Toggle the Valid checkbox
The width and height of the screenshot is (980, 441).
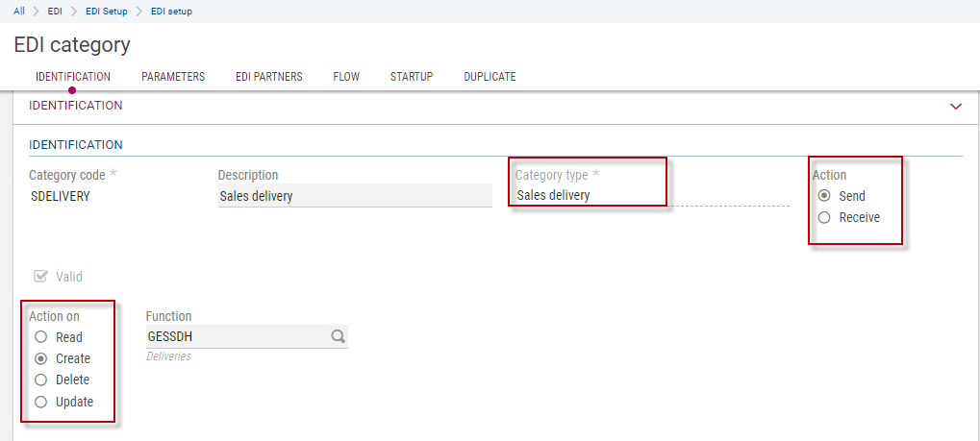point(40,277)
